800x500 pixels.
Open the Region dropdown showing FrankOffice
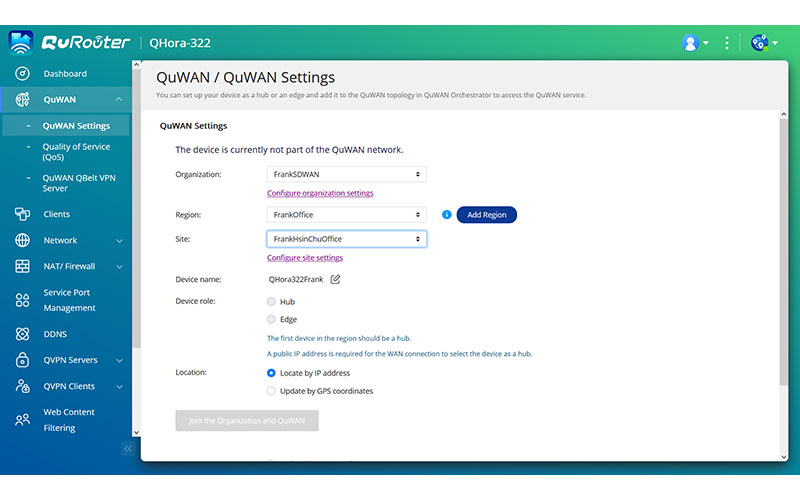point(346,215)
